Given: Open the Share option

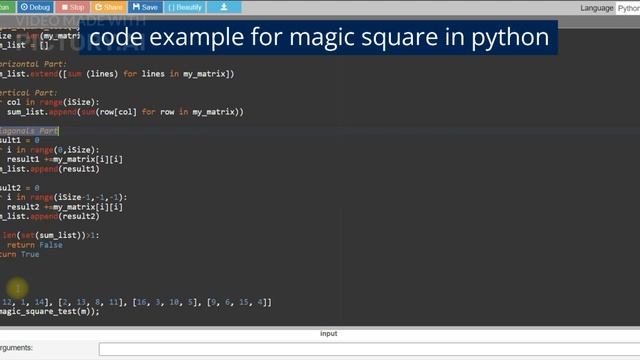Looking at the screenshot, I should [x=109, y=7].
